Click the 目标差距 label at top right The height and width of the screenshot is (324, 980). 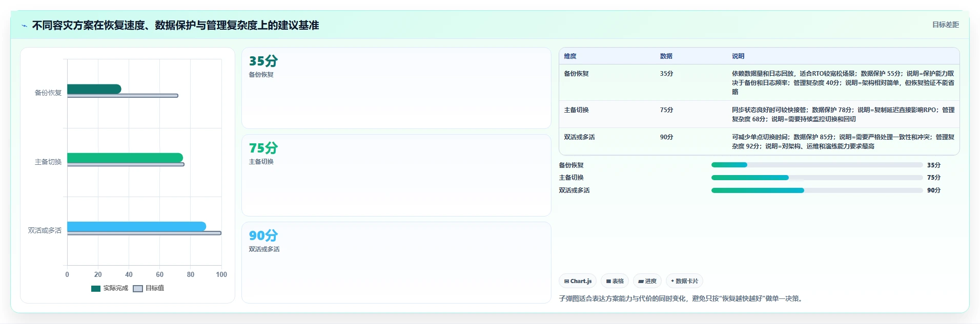click(x=945, y=25)
